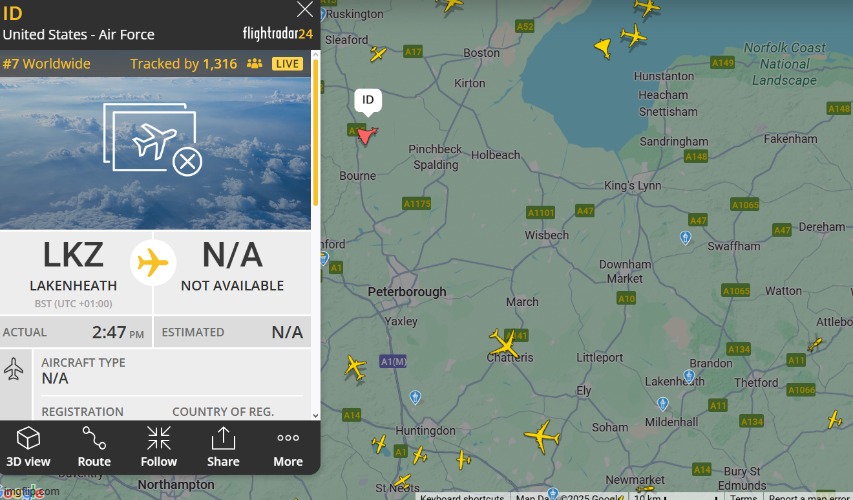
Task: Click the large yellow aircraft near Chatteris
Action: point(505,343)
